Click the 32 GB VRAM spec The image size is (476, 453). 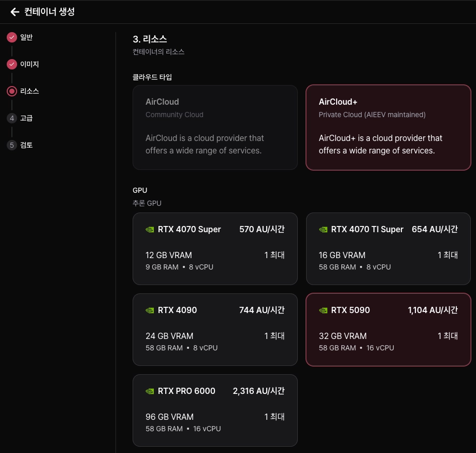[x=343, y=336]
